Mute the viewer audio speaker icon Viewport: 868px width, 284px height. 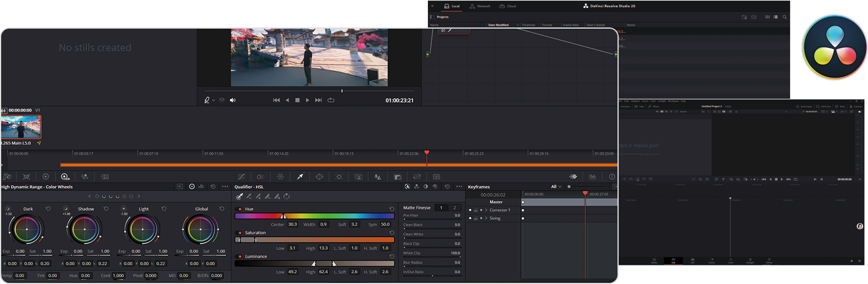(x=232, y=100)
